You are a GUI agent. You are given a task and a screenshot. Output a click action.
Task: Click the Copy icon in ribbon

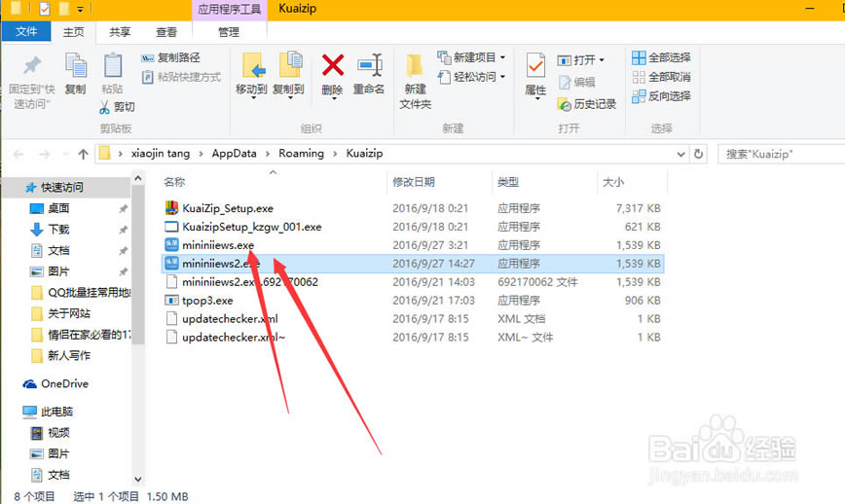click(76, 66)
